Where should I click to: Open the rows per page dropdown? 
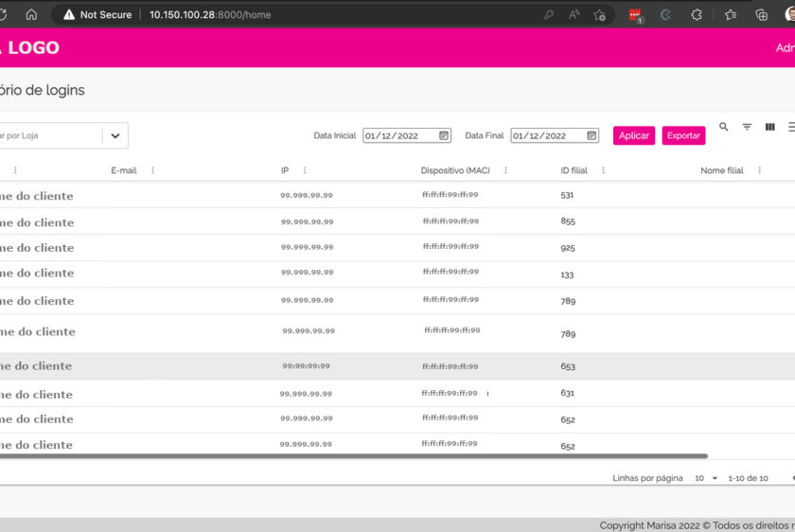(706, 478)
